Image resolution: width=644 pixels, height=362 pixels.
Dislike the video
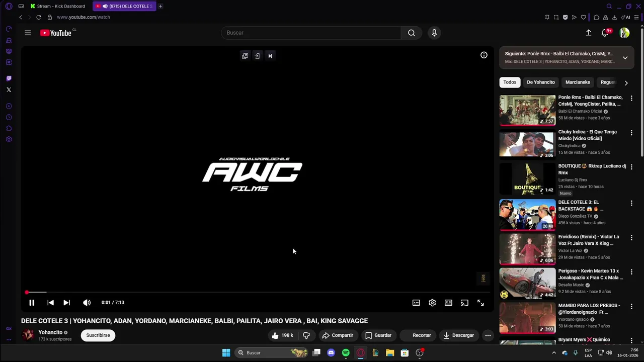[x=306, y=335]
